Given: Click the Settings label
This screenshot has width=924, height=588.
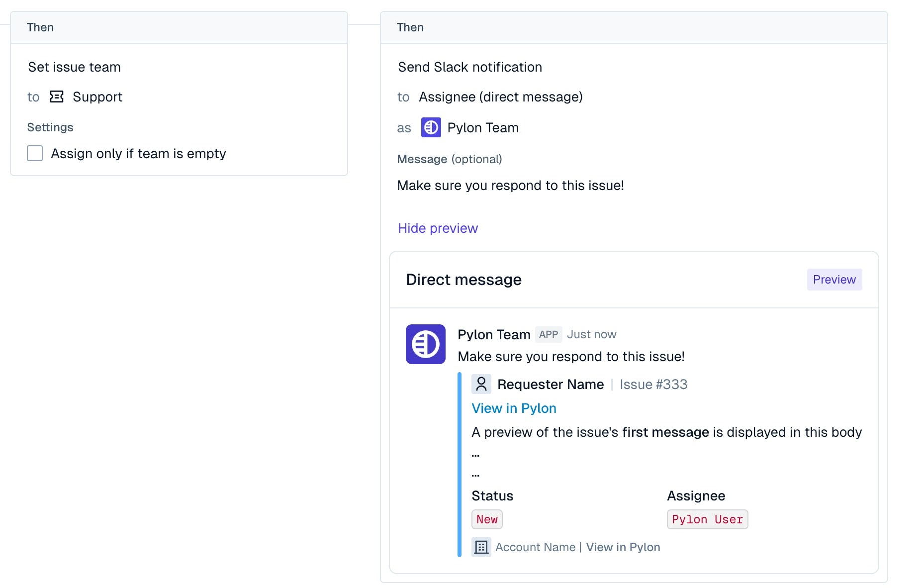Looking at the screenshot, I should point(50,127).
